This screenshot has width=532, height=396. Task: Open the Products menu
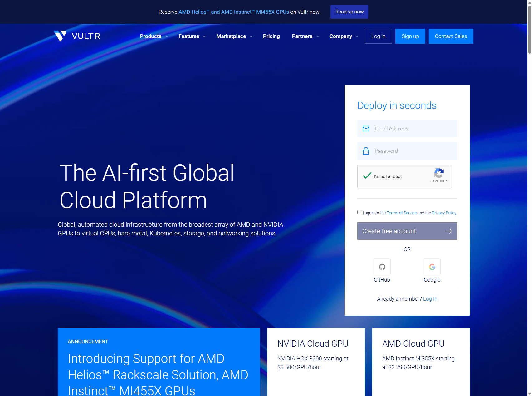[x=151, y=36]
